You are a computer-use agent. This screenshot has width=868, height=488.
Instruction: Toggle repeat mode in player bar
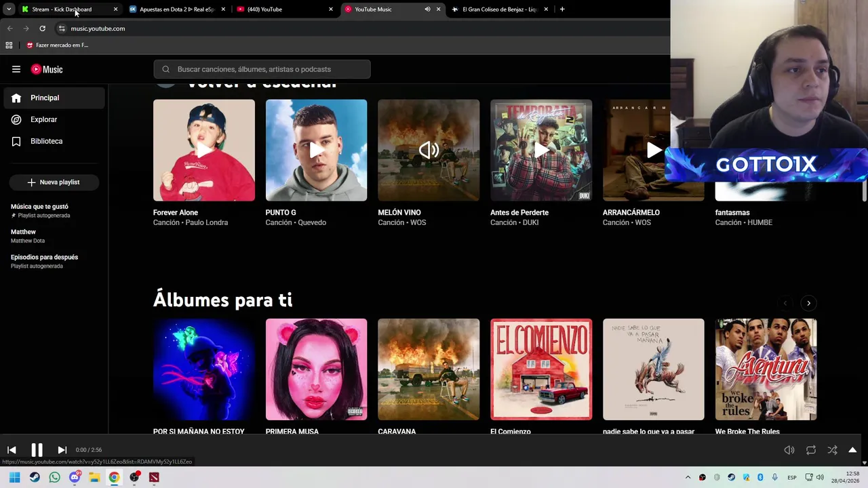tap(810, 450)
